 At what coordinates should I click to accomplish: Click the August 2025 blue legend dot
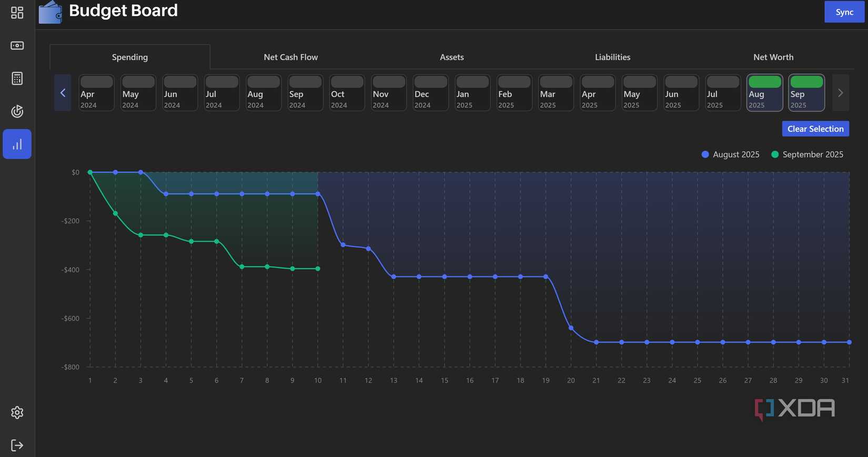point(705,154)
